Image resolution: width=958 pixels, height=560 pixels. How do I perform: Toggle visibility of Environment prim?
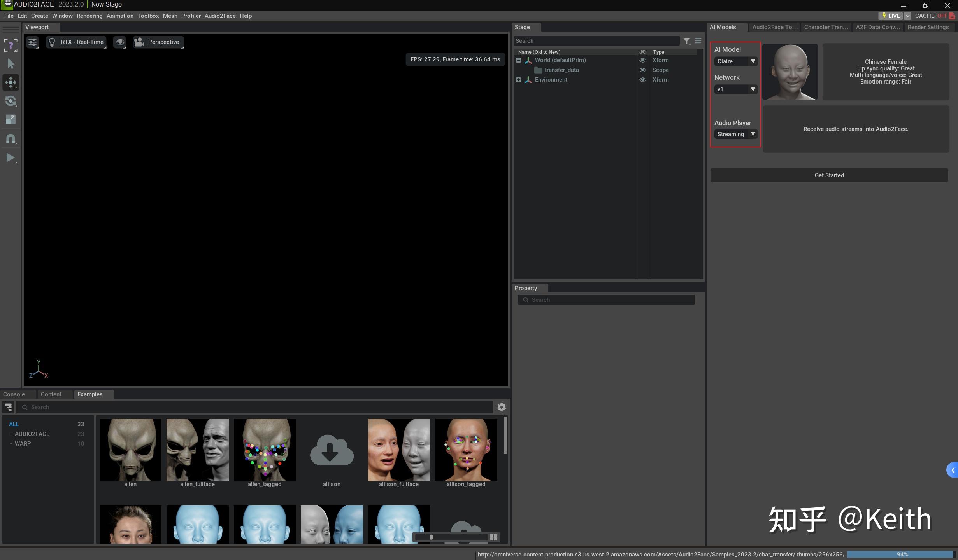click(643, 80)
